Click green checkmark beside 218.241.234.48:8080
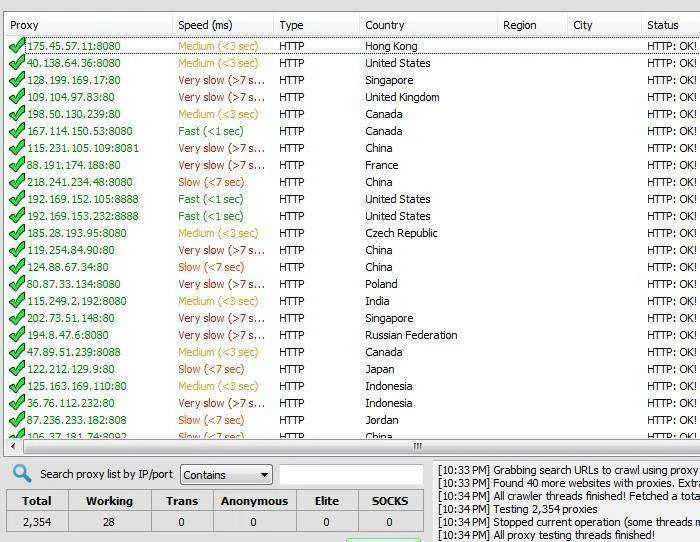This screenshot has width=700, height=542. pos(17,182)
